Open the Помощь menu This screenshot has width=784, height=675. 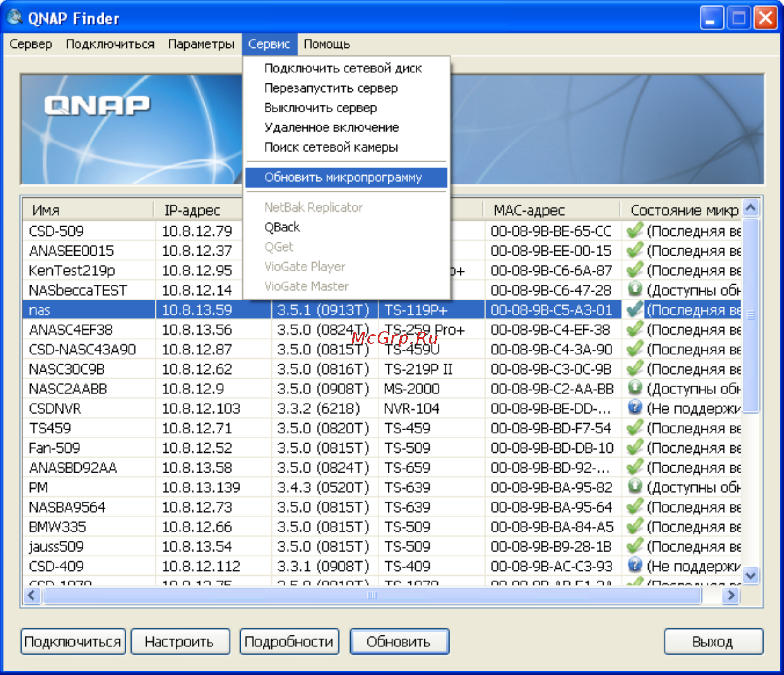point(327,44)
